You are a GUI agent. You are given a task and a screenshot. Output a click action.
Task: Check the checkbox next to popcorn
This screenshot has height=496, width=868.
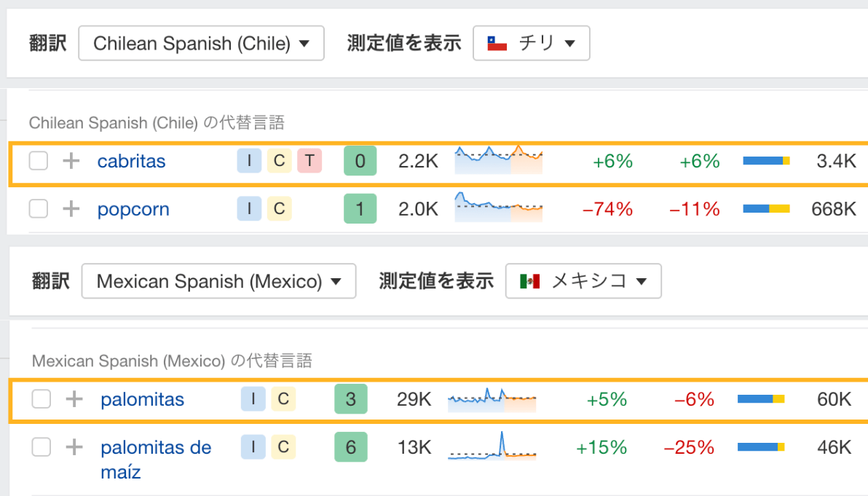click(x=38, y=209)
